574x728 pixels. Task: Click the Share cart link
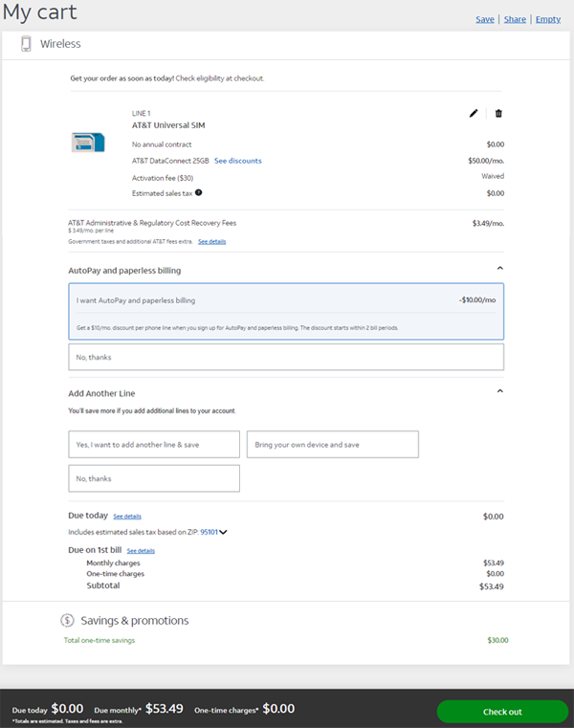515,19
